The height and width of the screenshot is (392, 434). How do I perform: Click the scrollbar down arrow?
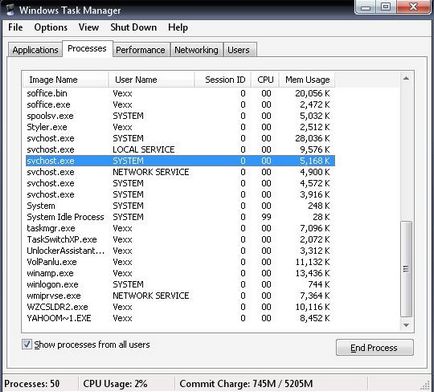(x=406, y=325)
